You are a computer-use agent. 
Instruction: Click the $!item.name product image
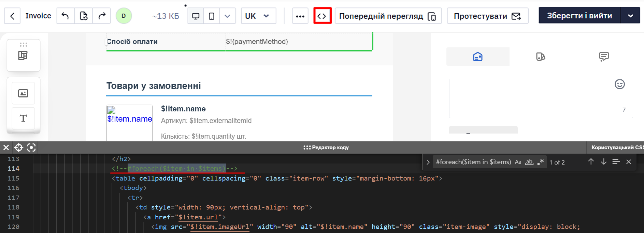(129, 123)
